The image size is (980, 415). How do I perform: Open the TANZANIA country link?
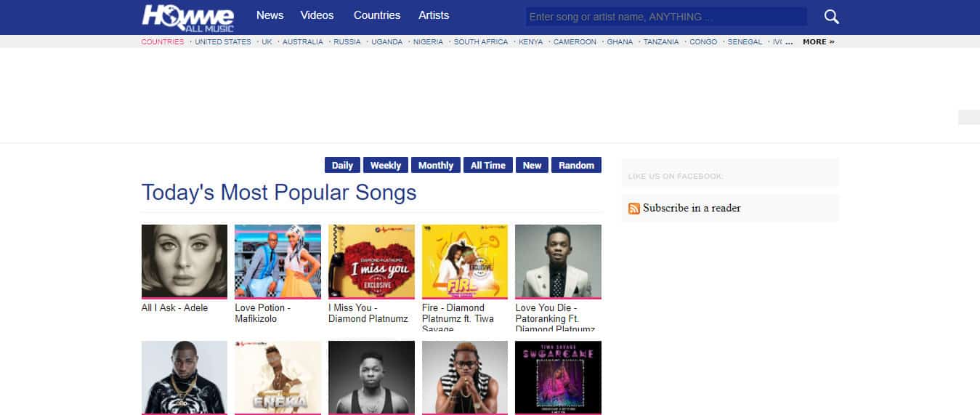tap(661, 41)
